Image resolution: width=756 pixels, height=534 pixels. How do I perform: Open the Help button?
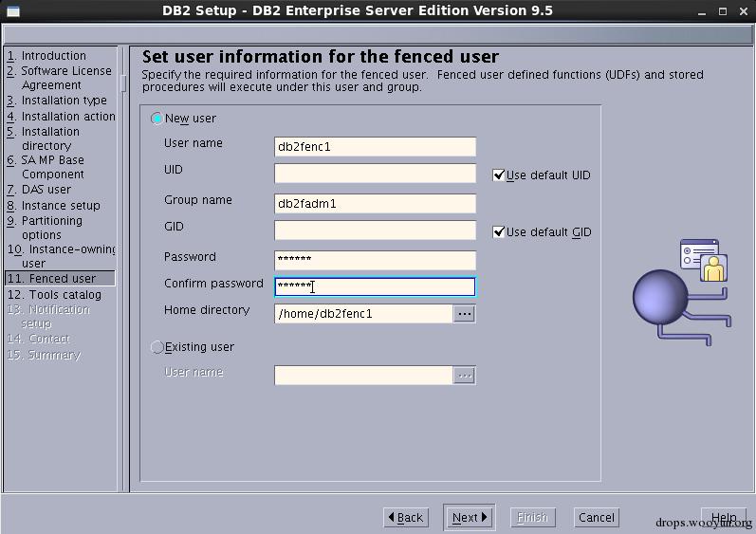[x=724, y=518]
